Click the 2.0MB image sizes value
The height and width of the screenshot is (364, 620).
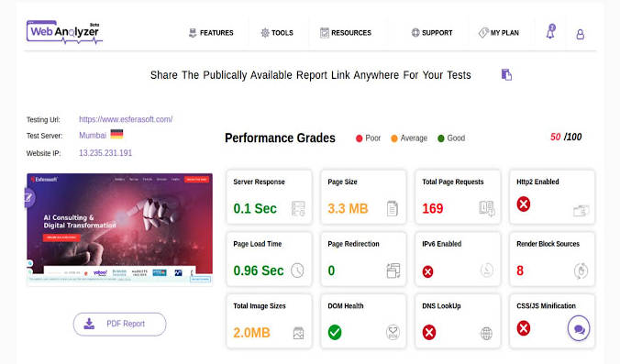tap(251, 333)
